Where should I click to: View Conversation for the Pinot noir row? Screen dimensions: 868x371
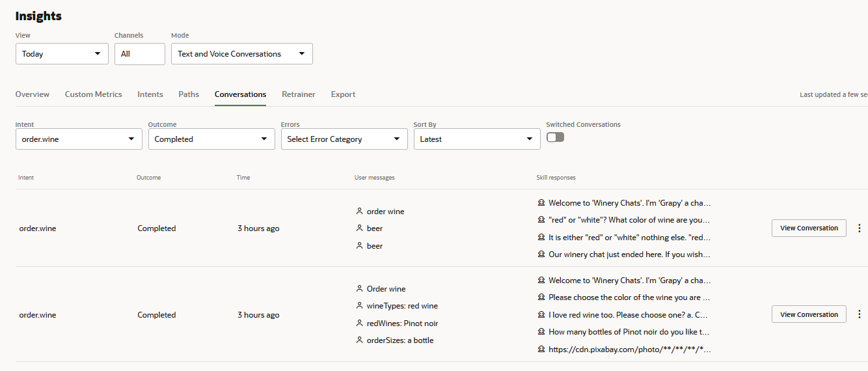809,314
